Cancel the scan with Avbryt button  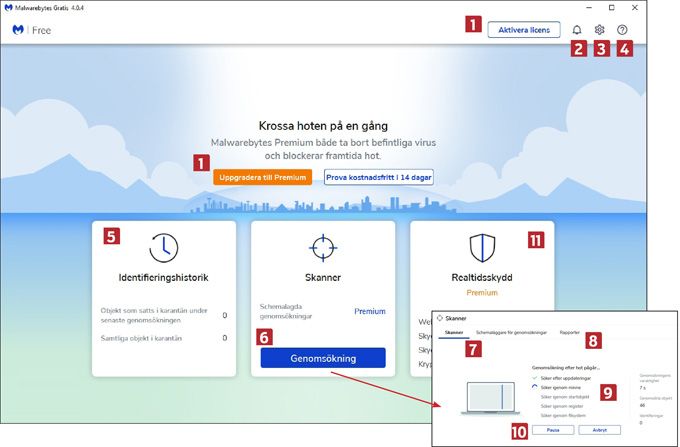(600, 430)
